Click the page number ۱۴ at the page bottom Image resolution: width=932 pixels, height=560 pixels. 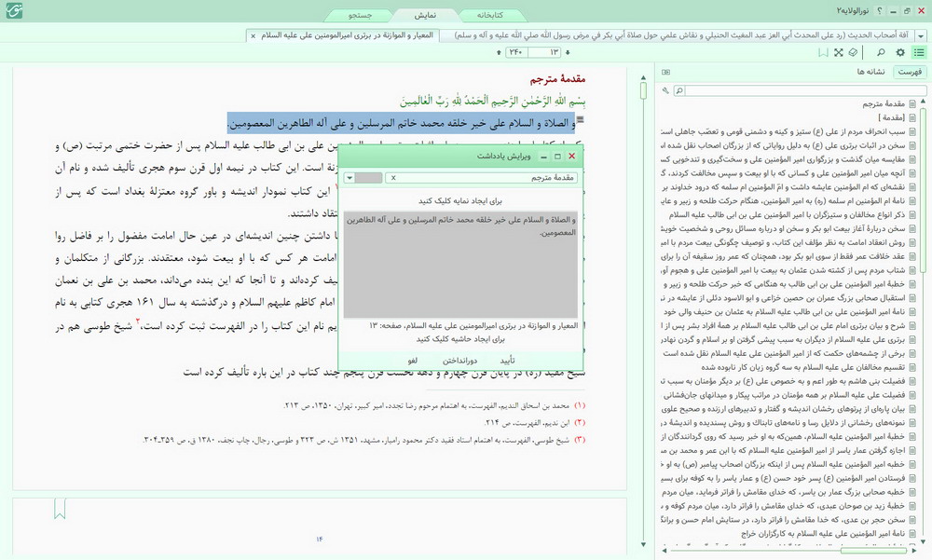pos(320,540)
